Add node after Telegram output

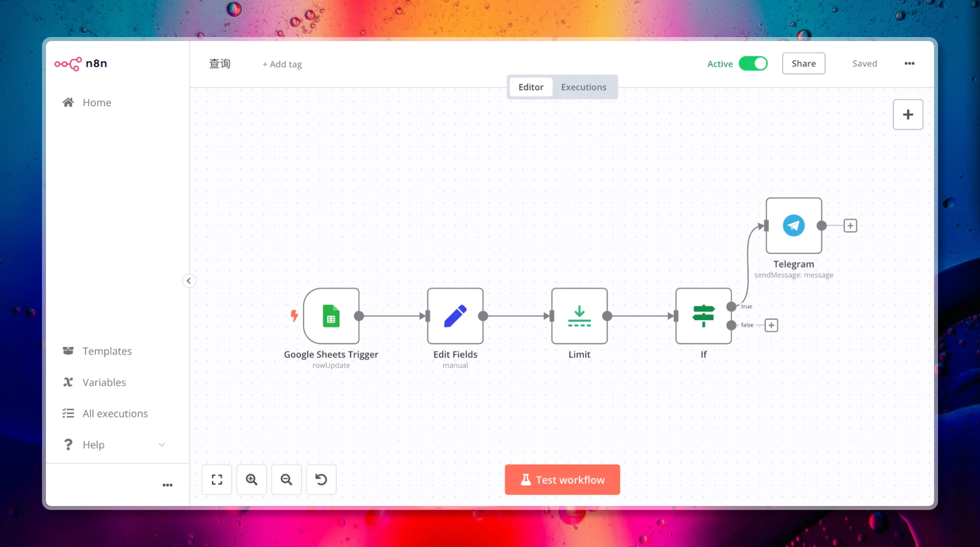coord(850,226)
